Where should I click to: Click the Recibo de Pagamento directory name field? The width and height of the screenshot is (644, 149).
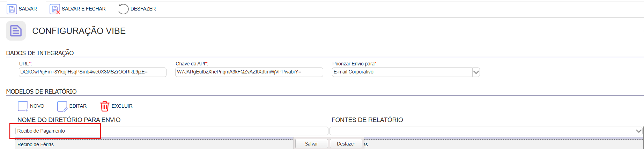tap(172, 131)
